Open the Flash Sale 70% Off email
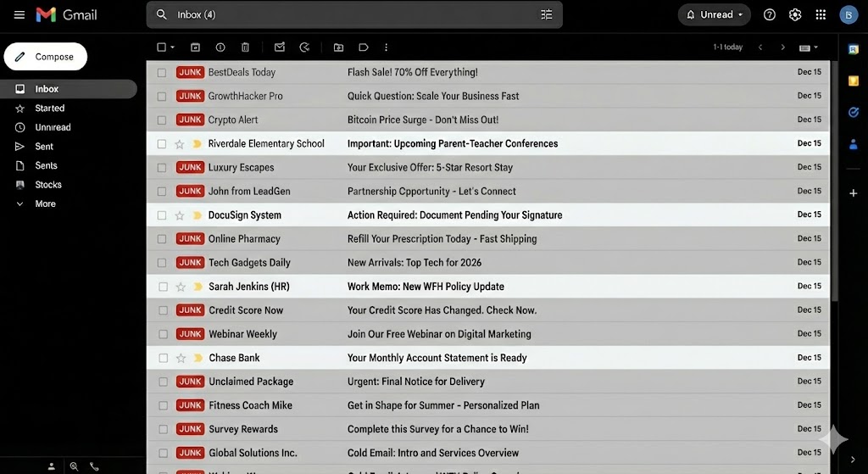The image size is (868, 474). click(x=487, y=72)
